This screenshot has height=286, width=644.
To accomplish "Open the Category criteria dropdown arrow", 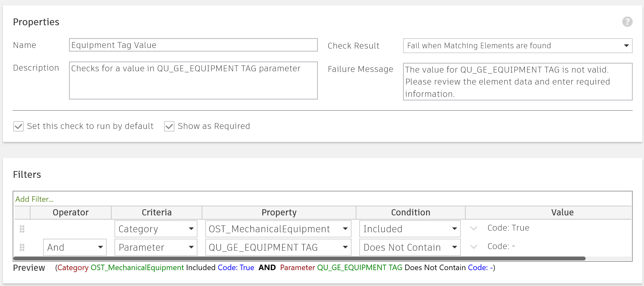I will [x=192, y=229].
